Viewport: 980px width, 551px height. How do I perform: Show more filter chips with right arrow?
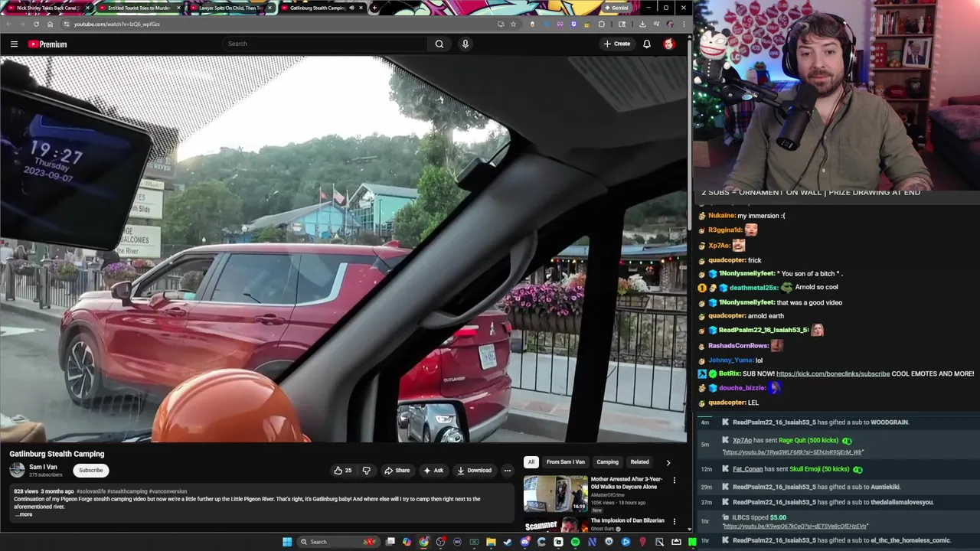pos(668,462)
